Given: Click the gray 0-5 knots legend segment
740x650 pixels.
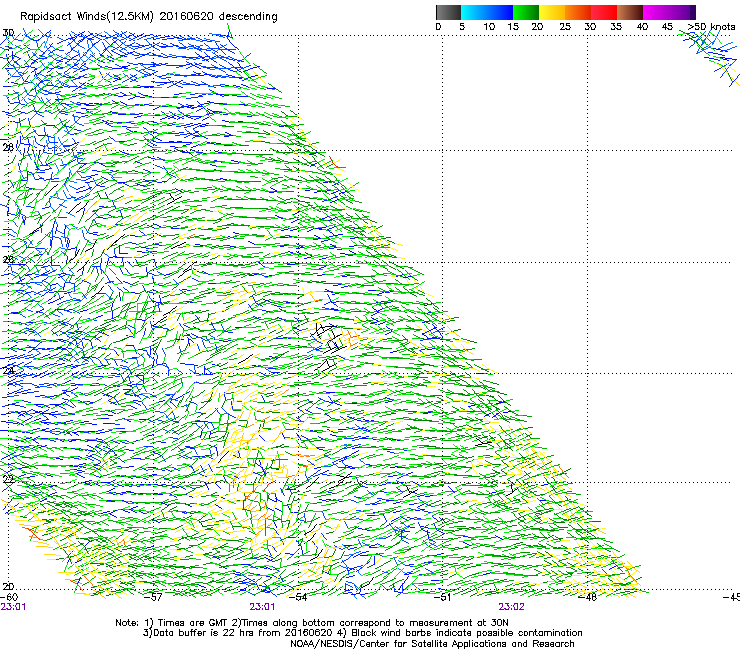Looking at the screenshot, I should [448, 12].
